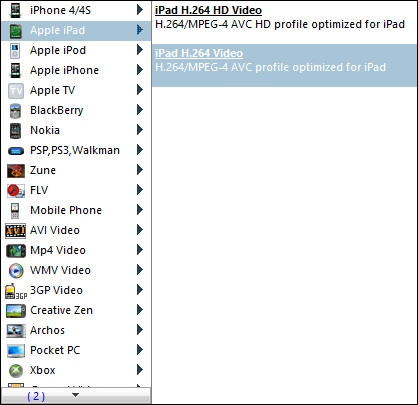Click the Pocket PC icon
The height and width of the screenshot is (405, 418).
[16, 351]
